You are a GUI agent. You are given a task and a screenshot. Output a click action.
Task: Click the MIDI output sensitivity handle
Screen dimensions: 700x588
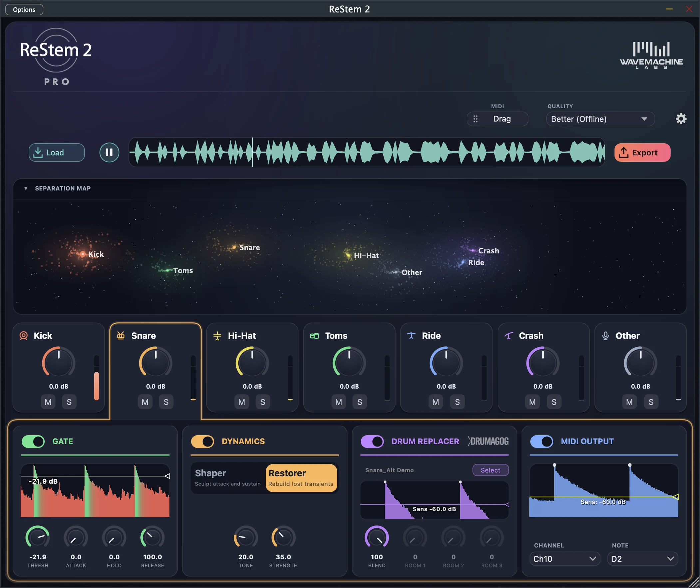[x=676, y=497]
